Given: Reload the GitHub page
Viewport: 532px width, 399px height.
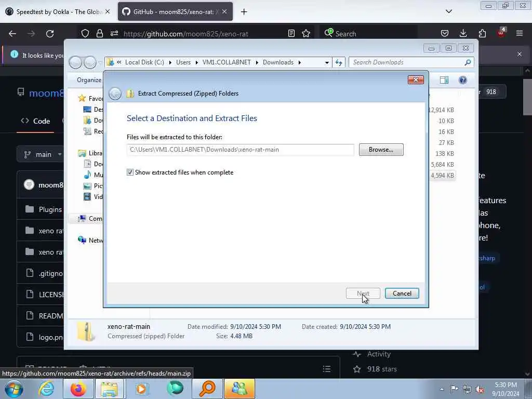Looking at the screenshot, I should click(x=50, y=34).
